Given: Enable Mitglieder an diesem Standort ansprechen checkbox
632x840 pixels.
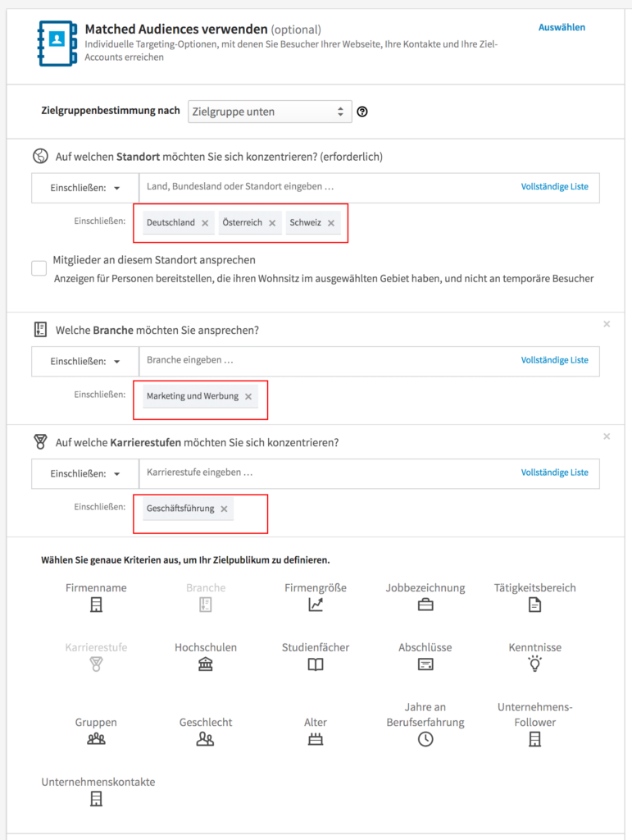Looking at the screenshot, I should [39, 268].
